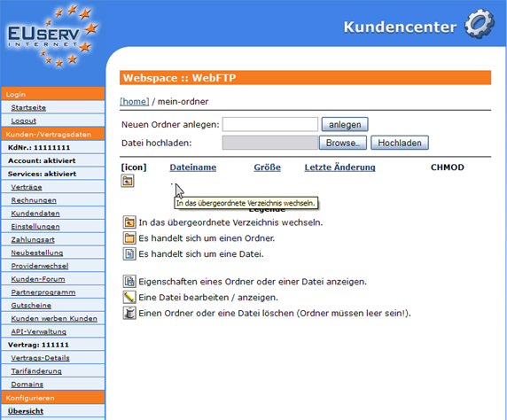Click the Vertrag: 111111 entry
This screenshot has height=420, width=507.
53,345
